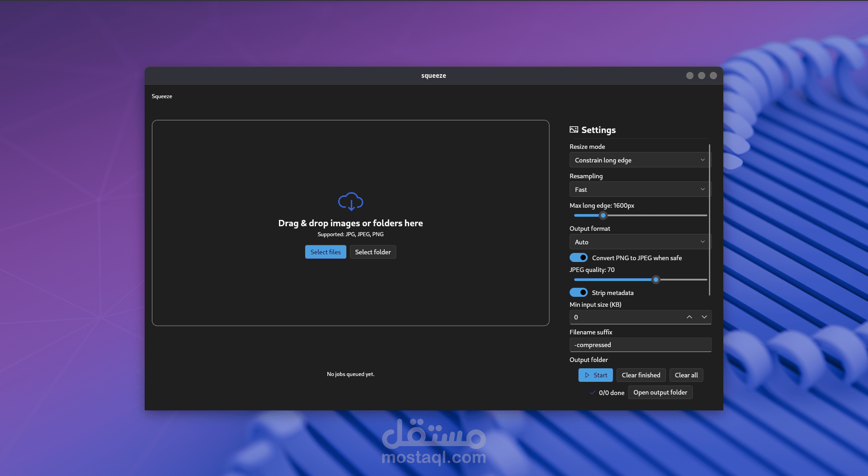The height and width of the screenshot is (476, 868).
Task: Open the Resampling dropdown set to Fast
Action: click(x=639, y=190)
